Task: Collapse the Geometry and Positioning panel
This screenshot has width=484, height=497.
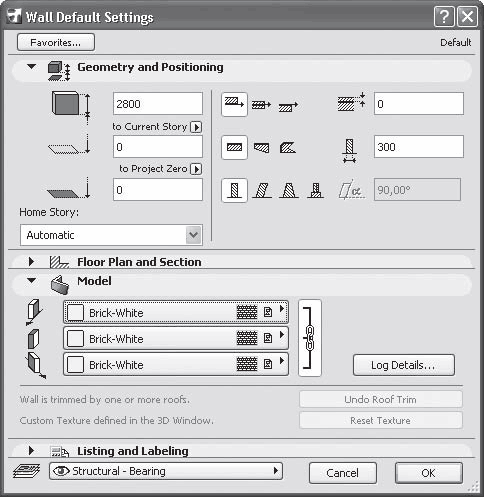Action: pyautogui.click(x=32, y=66)
